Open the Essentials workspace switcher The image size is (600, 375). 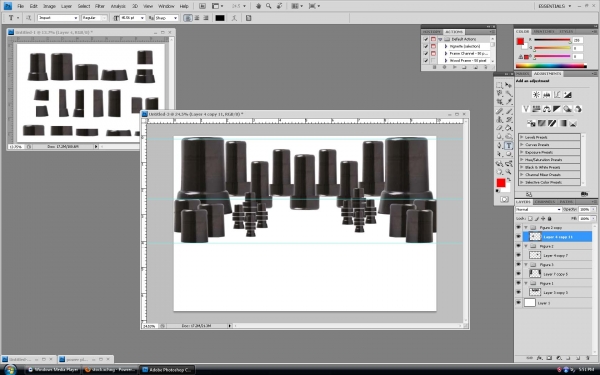pos(554,6)
